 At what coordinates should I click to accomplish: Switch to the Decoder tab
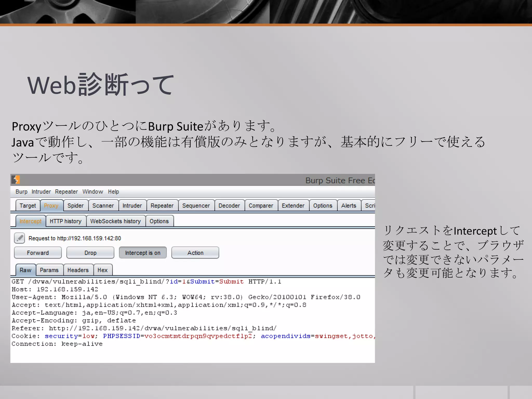point(229,205)
